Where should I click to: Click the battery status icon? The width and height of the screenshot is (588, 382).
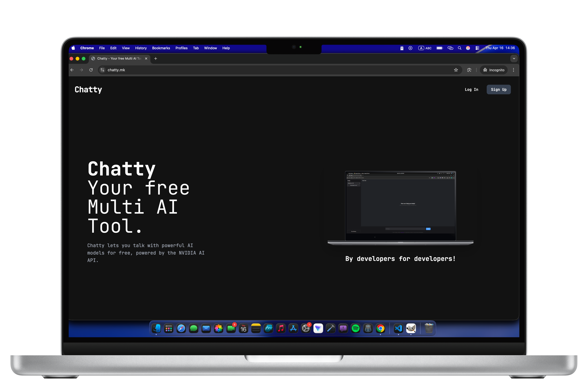click(440, 48)
